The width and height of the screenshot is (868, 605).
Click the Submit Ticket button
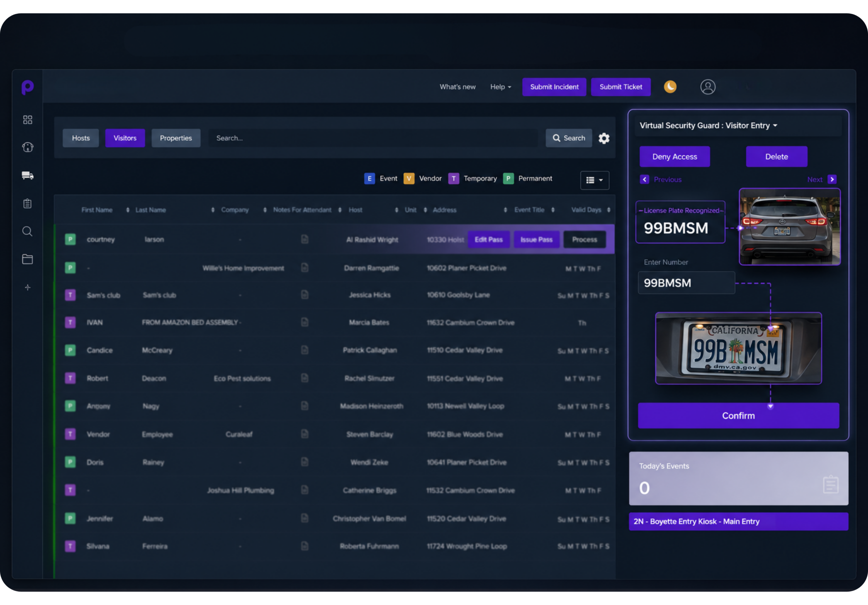pyautogui.click(x=621, y=87)
